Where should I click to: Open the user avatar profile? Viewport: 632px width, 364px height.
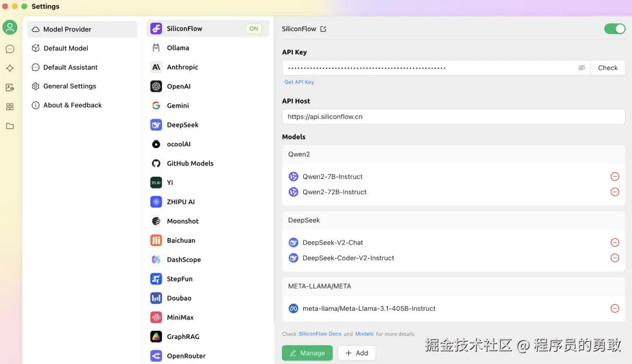pos(10,28)
